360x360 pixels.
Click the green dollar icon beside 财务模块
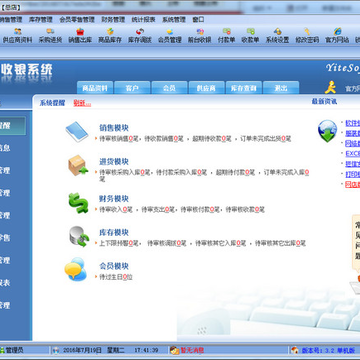78,203
